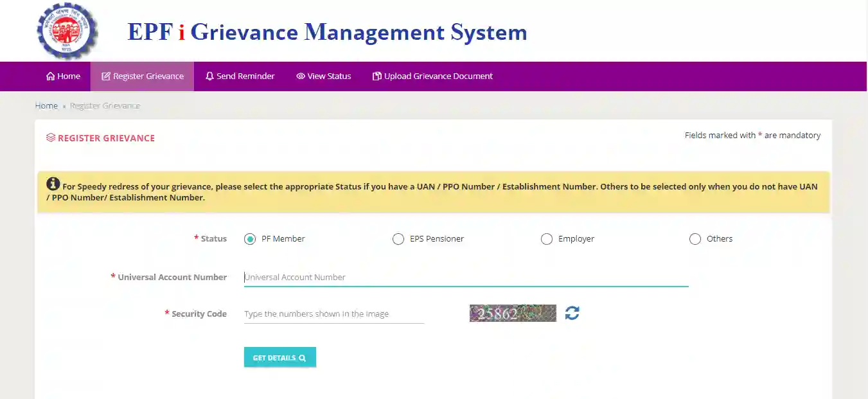Screen dimensions: 868x399
Task: Click the EPFO circular logo
Action: tap(67, 30)
